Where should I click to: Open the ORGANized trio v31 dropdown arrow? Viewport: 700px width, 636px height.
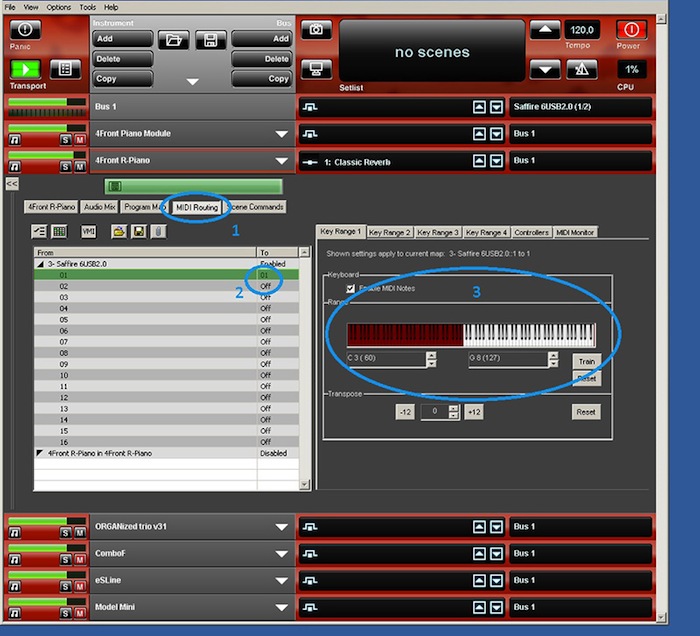click(282, 527)
